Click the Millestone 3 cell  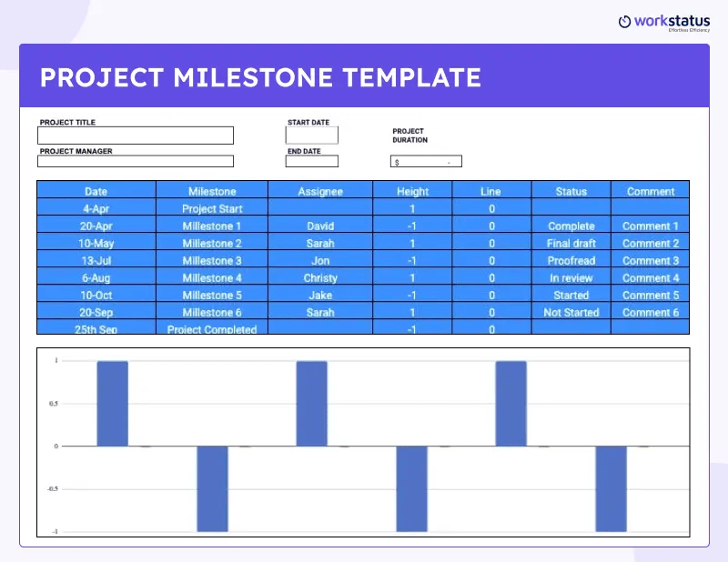pyautogui.click(x=212, y=260)
